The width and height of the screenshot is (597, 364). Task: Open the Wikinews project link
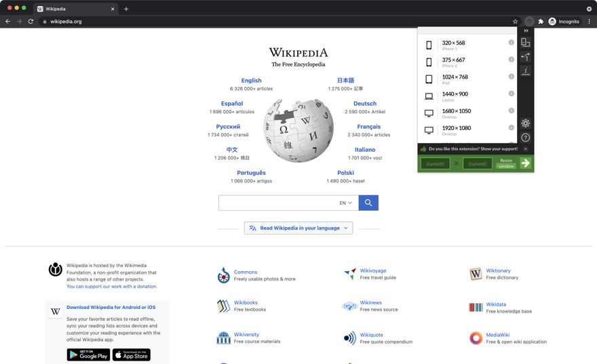click(371, 303)
